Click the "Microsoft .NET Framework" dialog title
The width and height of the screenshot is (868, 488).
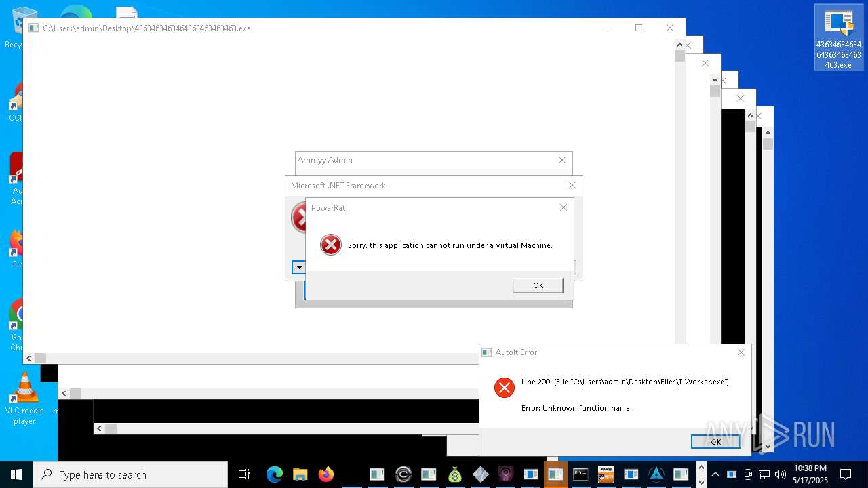pos(338,186)
